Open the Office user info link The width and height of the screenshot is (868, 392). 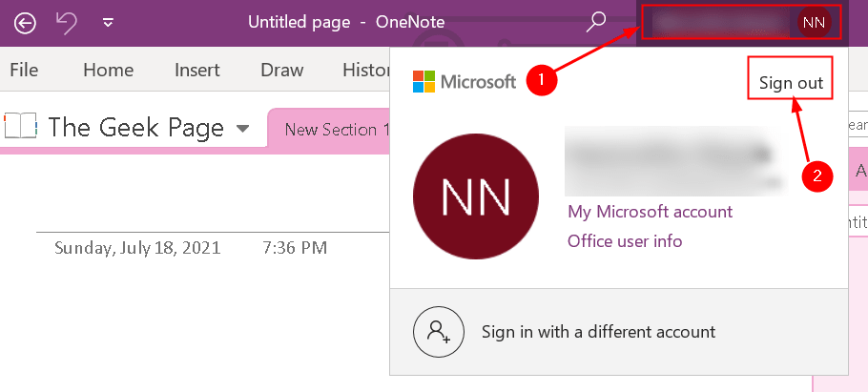click(x=625, y=241)
